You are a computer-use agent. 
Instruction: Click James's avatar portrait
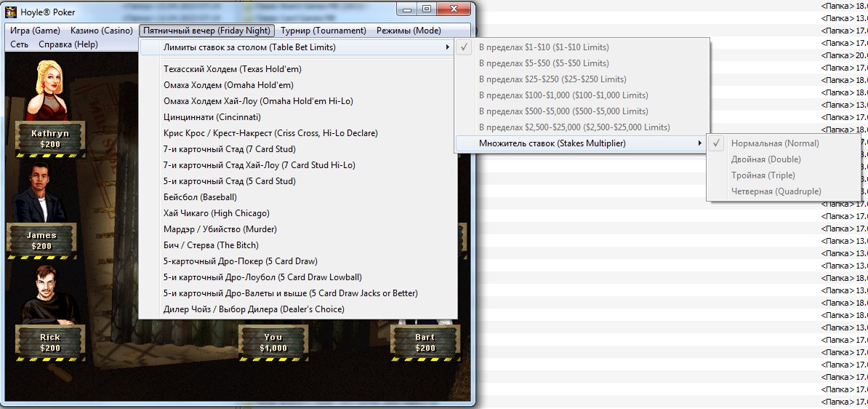tap(39, 193)
